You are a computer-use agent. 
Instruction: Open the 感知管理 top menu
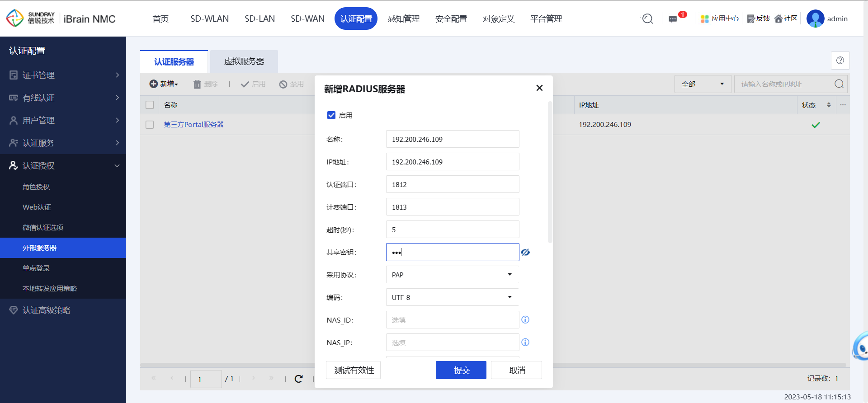click(x=404, y=19)
